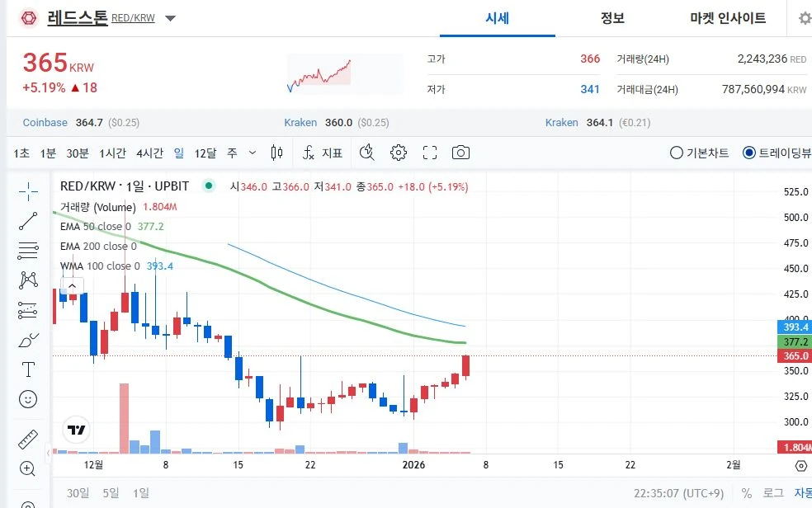Select the trend line drawing tool
The image size is (812, 508).
[28, 221]
